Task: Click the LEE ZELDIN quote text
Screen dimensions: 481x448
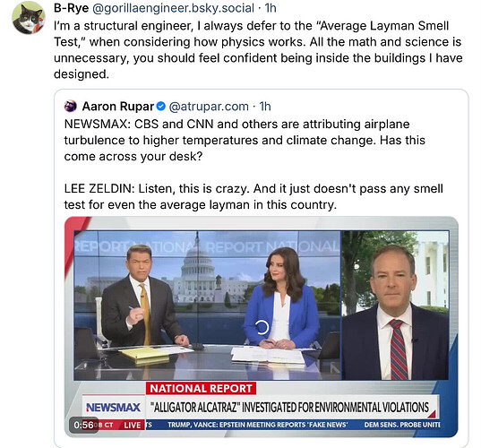Action: tap(253, 197)
